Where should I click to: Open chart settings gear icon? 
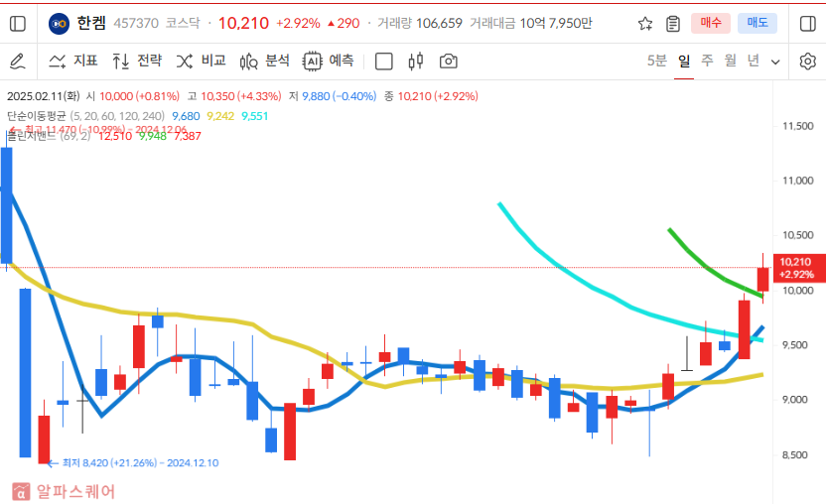point(807,62)
